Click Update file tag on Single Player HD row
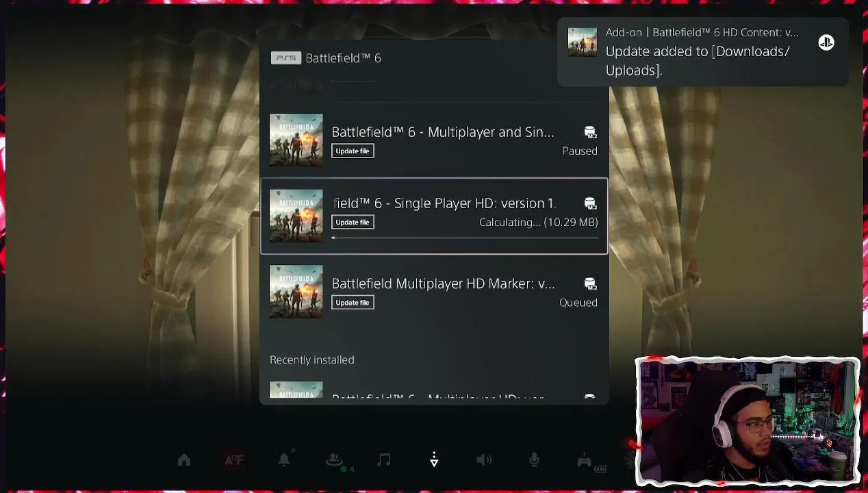The height and width of the screenshot is (493, 868). (x=353, y=222)
